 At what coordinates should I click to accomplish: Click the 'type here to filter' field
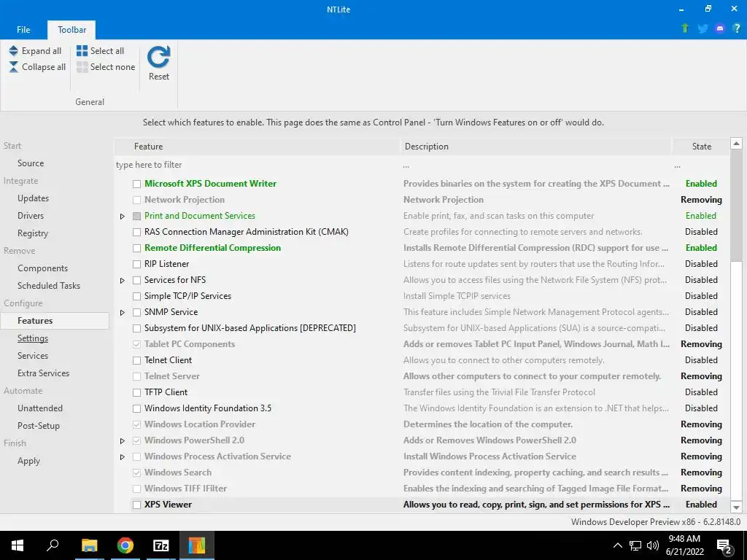click(x=257, y=165)
